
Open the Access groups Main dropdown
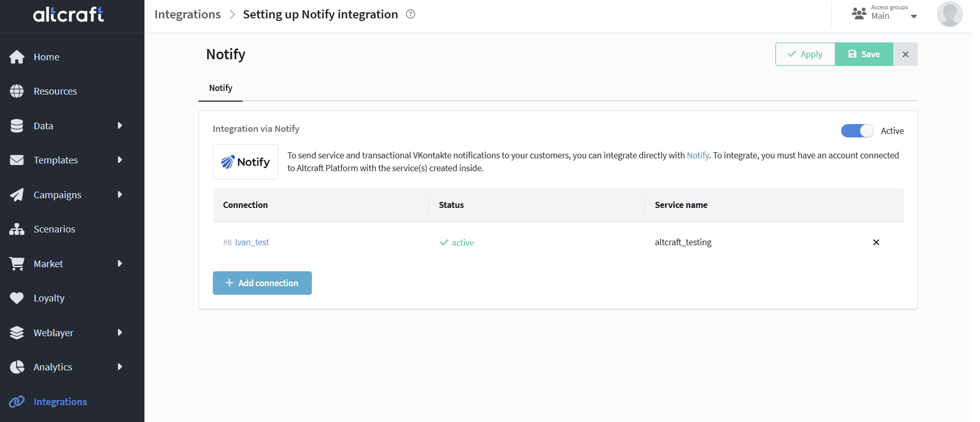click(x=885, y=13)
